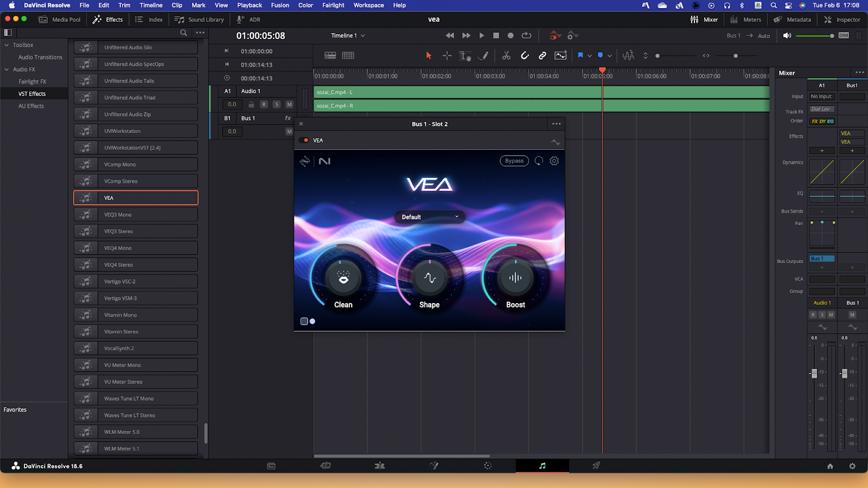Switch to the Fairlight page music note icon
868x488 pixels.
(542, 466)
